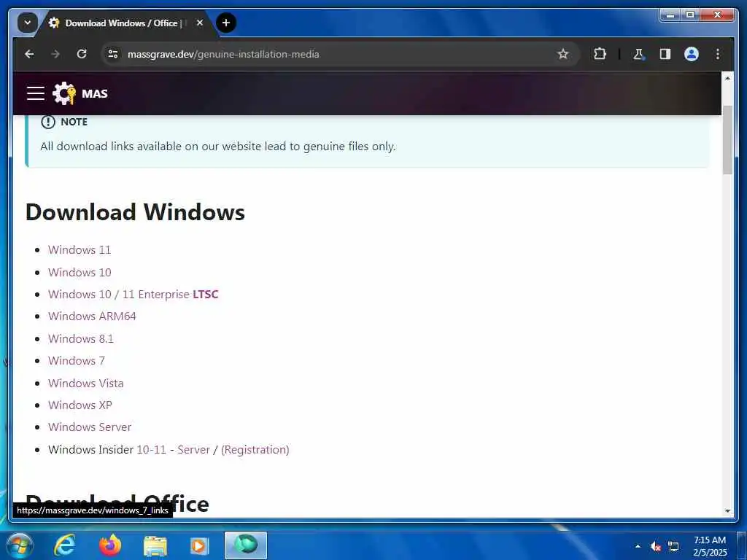
Task: Open Windows 10 / 11 Enterprise LTSC link
Action: click(x=133, y=295)
